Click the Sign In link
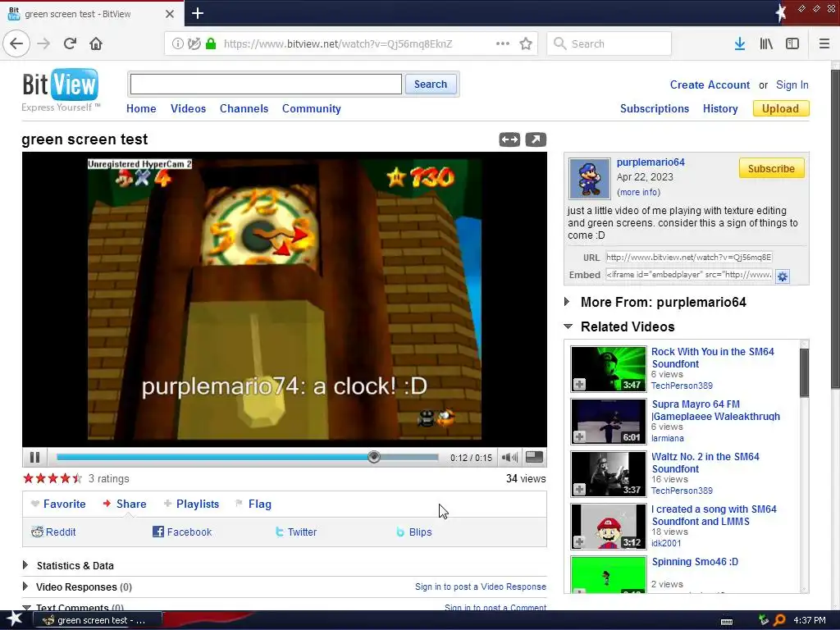Viewport: 840px width, 630px height. coord(792,84)
